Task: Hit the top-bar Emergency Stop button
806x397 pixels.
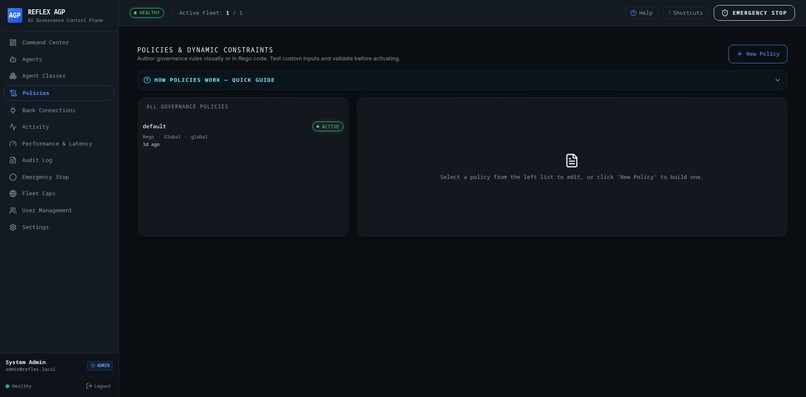Action: 754,13
